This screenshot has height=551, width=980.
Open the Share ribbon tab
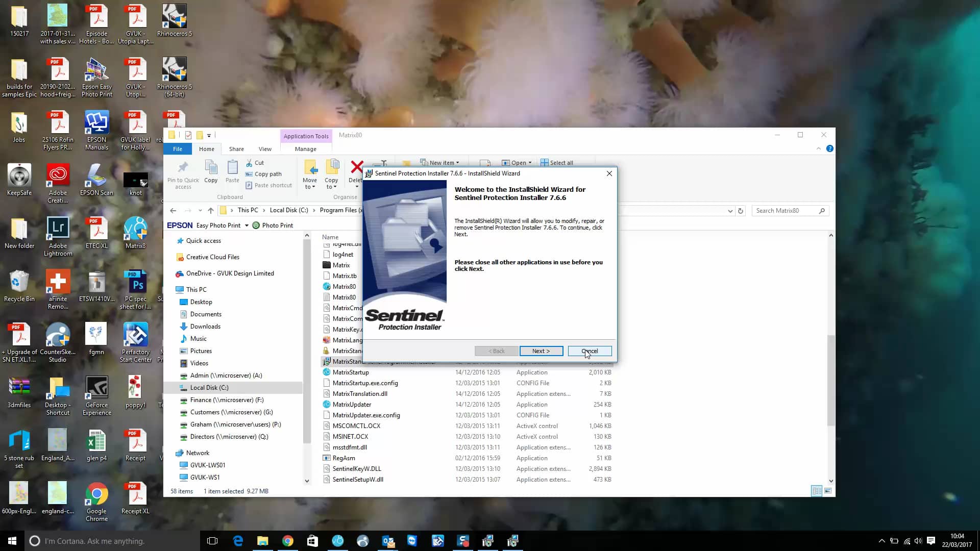236,148
